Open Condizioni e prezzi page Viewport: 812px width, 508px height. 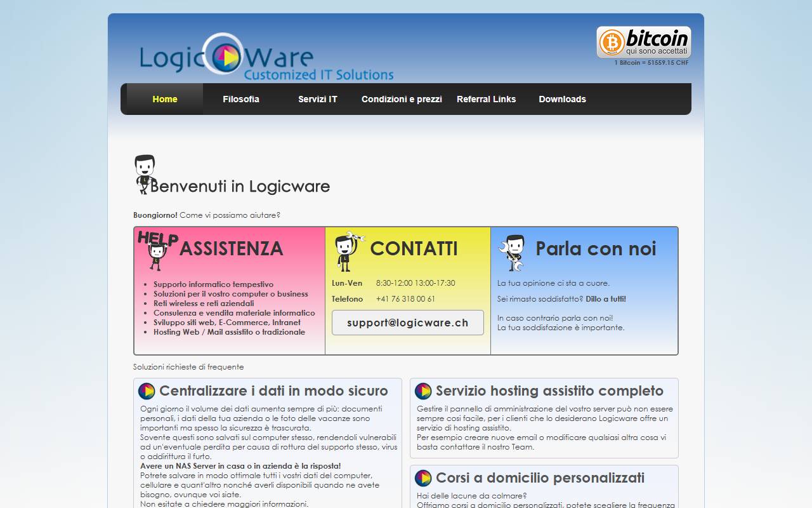[402, 99]
